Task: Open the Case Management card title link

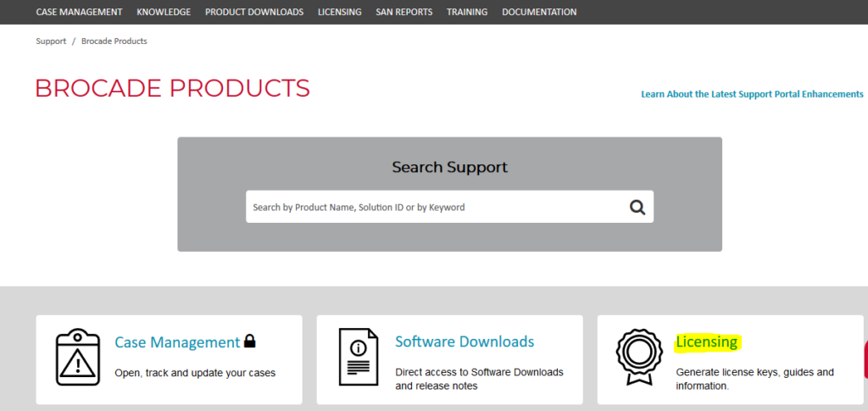Action: coord(177,342)
